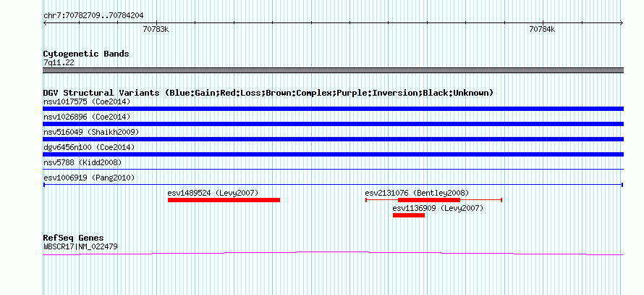Image resolution: width=644 pixels, height=295 pixels.
Task: Select the nsv516049 blue gain bar
Action: (x=333, y=139)
